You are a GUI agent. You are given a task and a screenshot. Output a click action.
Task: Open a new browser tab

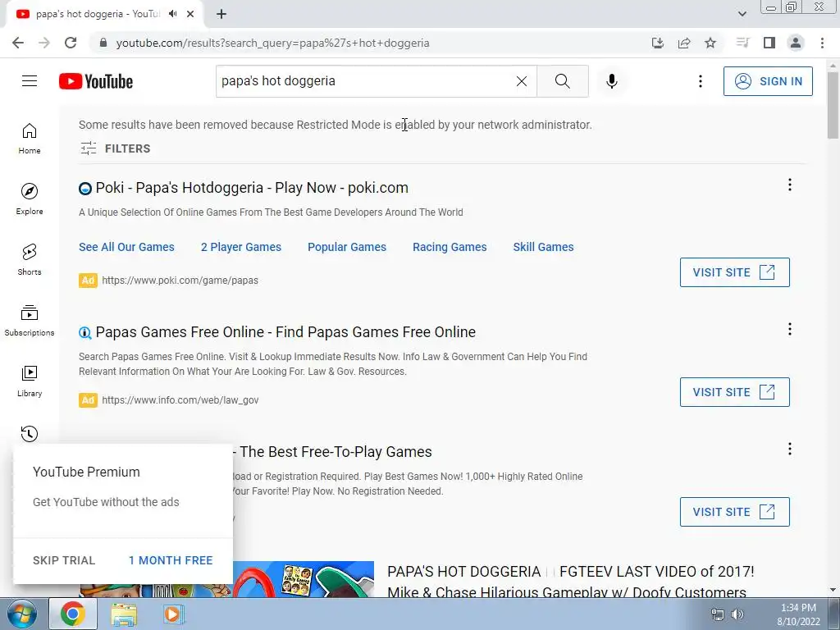tap(221, 14)
